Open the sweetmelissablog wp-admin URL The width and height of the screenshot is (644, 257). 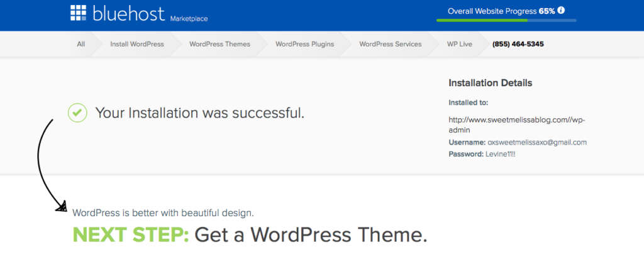[516, 125]
